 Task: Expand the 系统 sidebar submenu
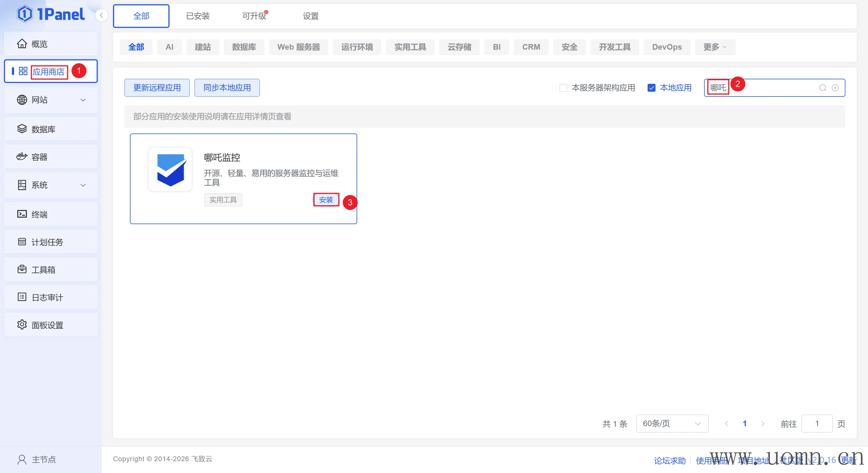(x=83, y=185)
